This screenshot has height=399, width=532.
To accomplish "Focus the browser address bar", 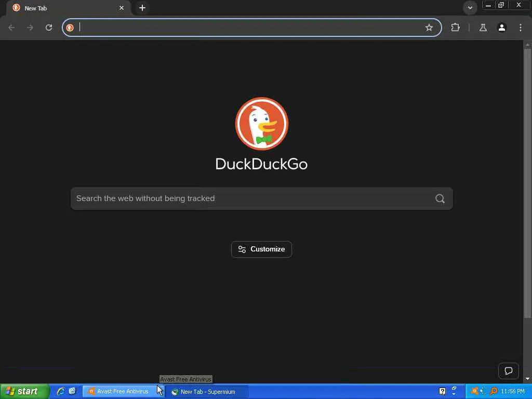I will [x=251, y=28].
